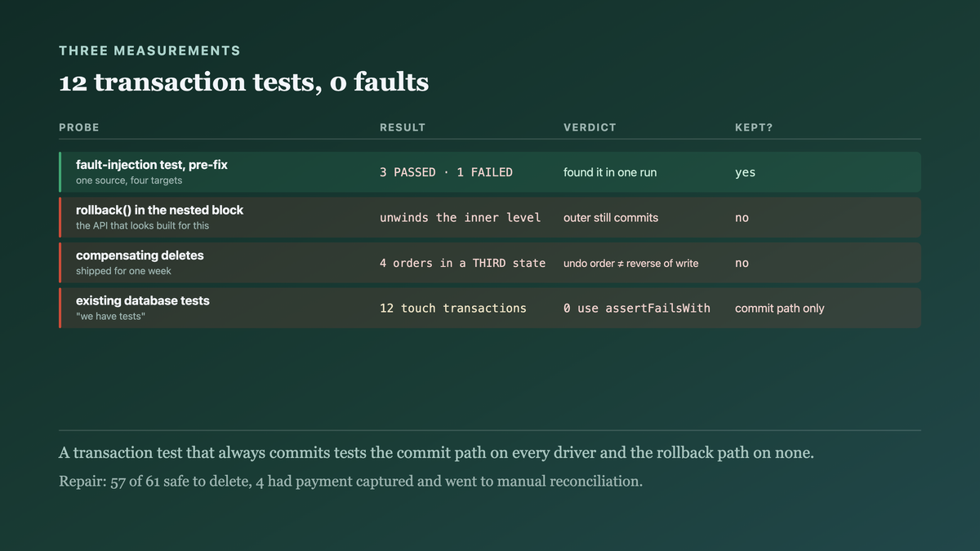Click the verdict 'found it in one run'

point(610,172)
